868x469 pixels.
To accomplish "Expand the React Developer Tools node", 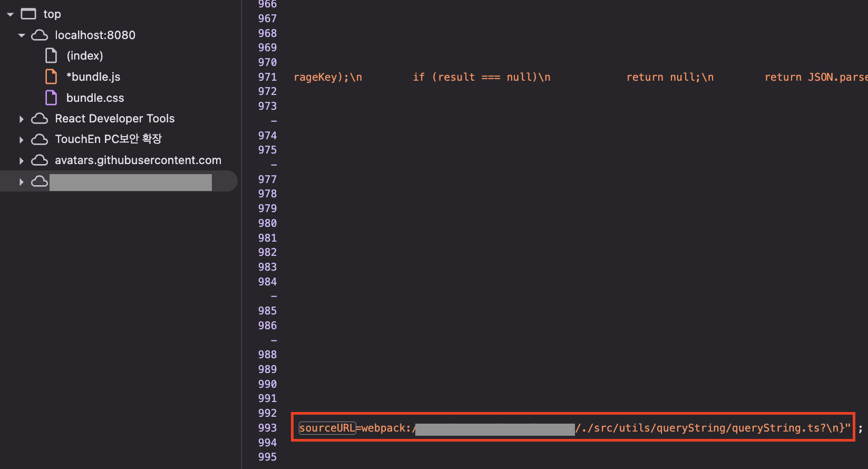I will coord(22,119).
